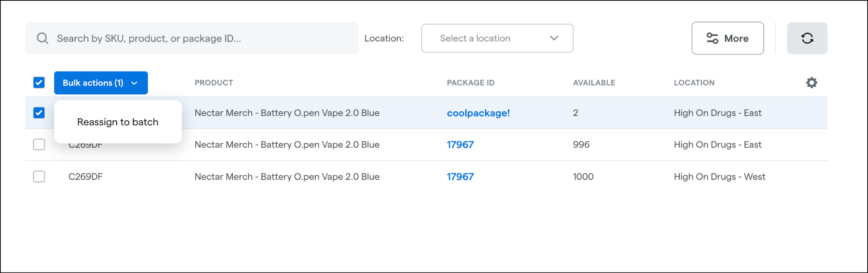This screenshot has width=868, height=273.
Task: Click product name in coolpackage! row
Action: [x=287, y=113]
